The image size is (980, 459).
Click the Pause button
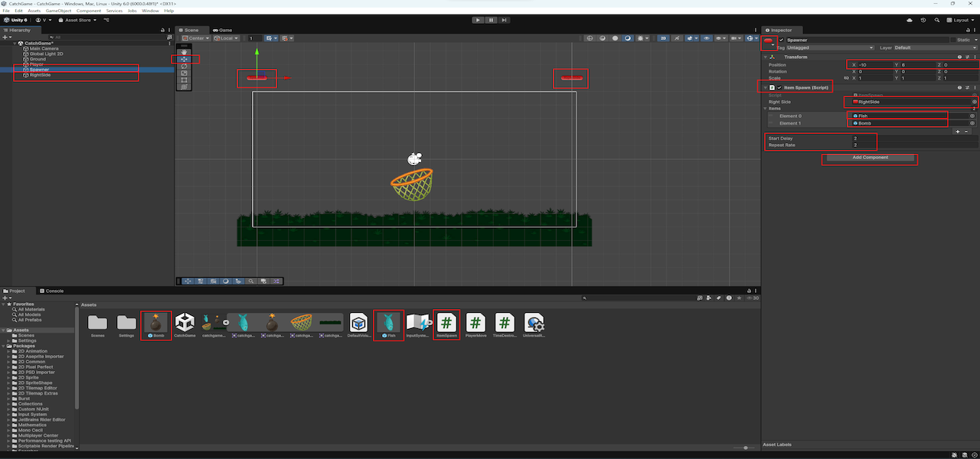(x=491, y=20)
